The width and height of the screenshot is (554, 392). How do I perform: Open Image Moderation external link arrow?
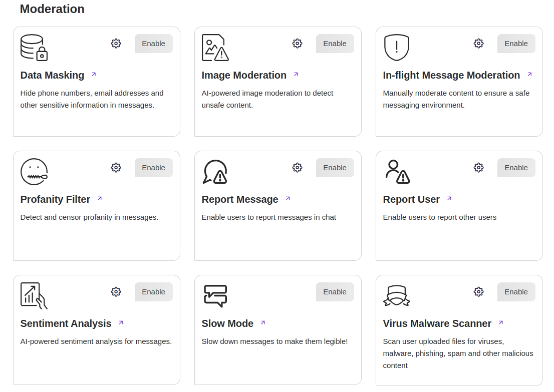pyautogui.click(x=296, y=75)
